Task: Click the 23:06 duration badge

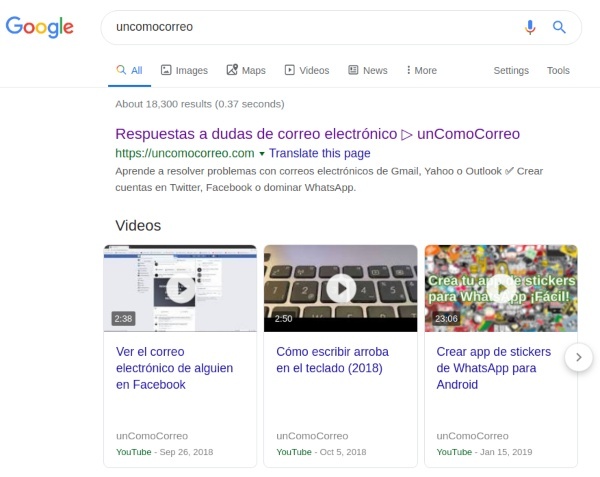Action: tap(446, 318)
